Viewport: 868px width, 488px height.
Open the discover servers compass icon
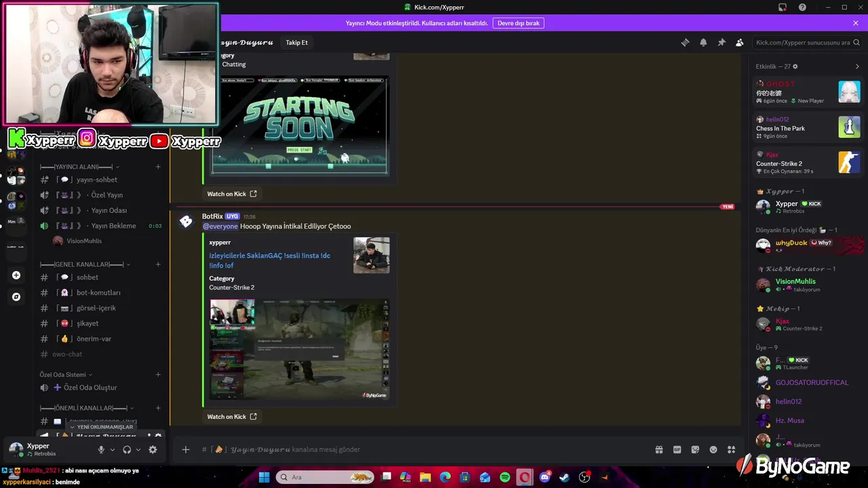click(16, 297)
